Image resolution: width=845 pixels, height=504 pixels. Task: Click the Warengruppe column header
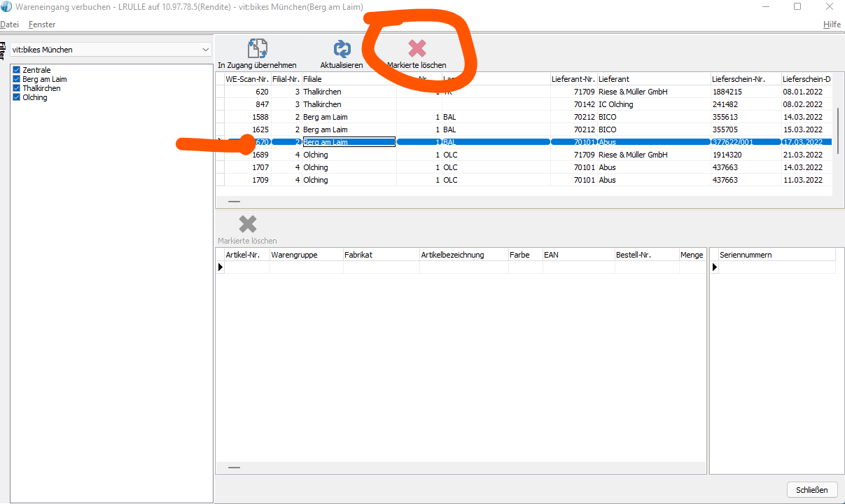click(x=306, y=255)
